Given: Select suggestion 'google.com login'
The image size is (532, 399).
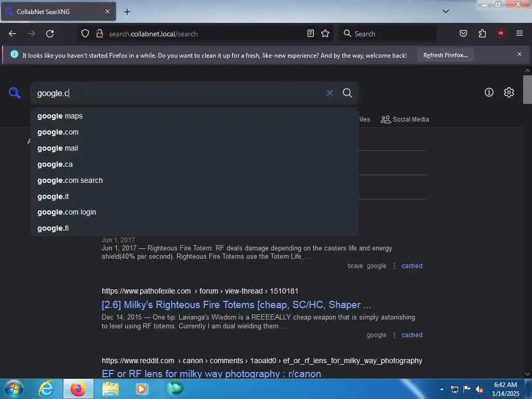Looking at the screenshot, I should pyautogui.click(x=194, y=212).
